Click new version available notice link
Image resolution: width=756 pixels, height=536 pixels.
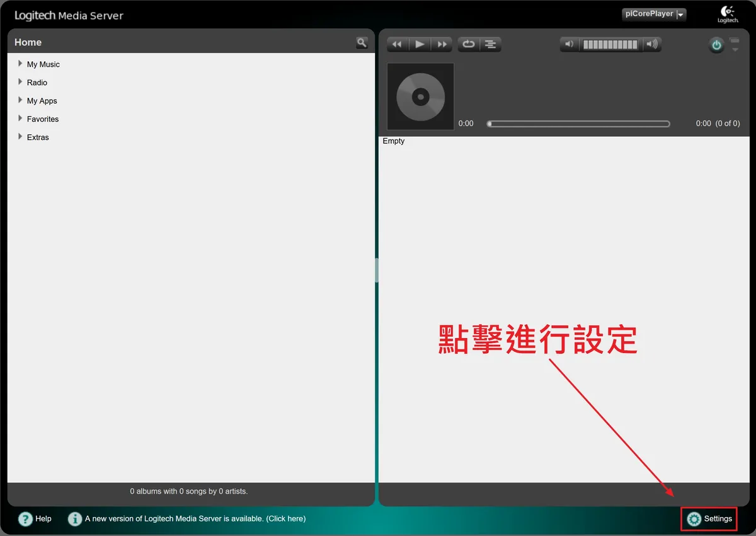pyautogui.click(x=195, y=519)
